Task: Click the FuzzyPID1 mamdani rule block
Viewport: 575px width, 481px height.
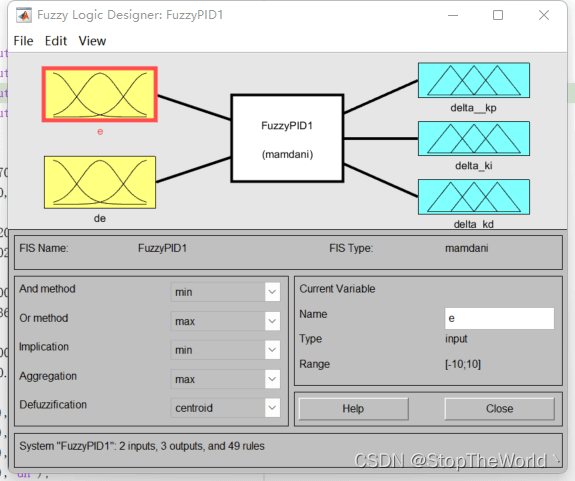Action: [287, 138]
